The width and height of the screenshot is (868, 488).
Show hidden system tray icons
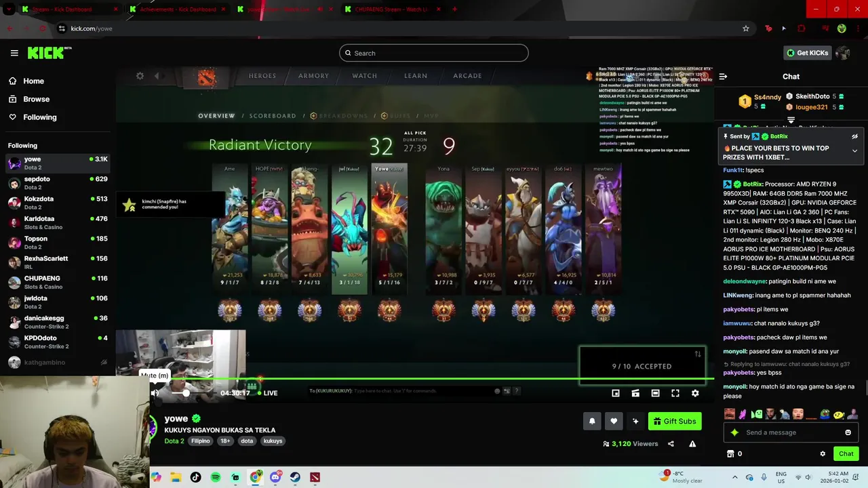734,477
